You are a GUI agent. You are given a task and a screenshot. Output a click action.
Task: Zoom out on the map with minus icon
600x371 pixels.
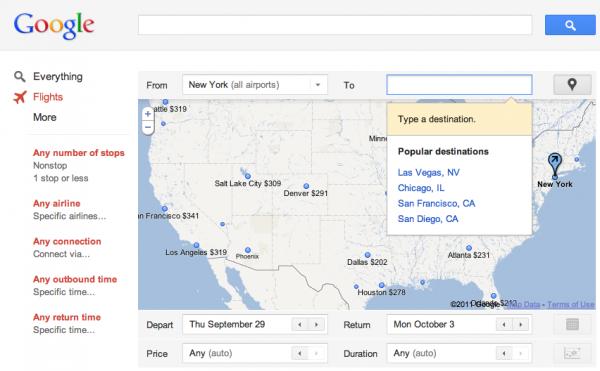[x=148, y=127]
